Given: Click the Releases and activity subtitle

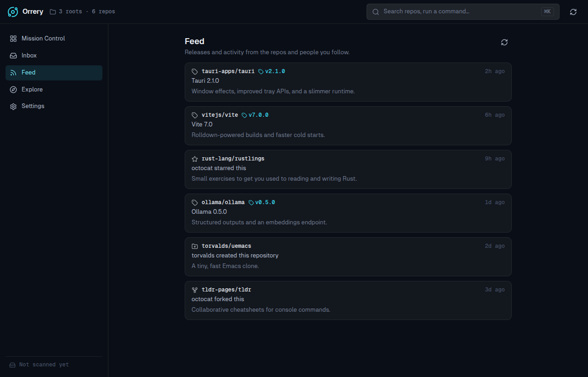Looking at the screenshot, I should 267,52.
